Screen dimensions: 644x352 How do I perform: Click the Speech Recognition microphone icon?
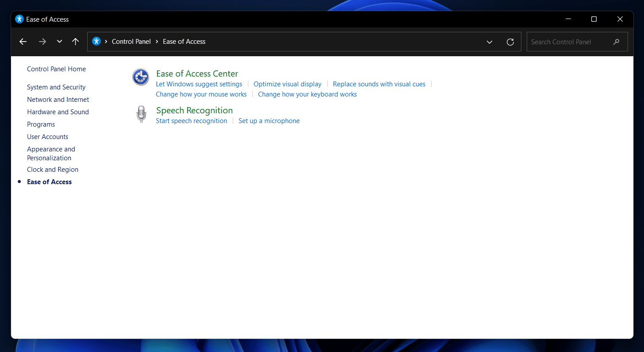click(x=141, y=114)
